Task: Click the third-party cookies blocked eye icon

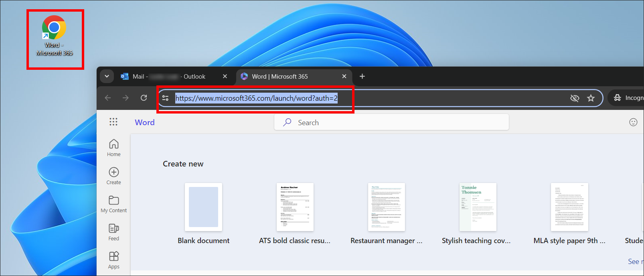Action: pyautogui.click(x=575, y=98)
